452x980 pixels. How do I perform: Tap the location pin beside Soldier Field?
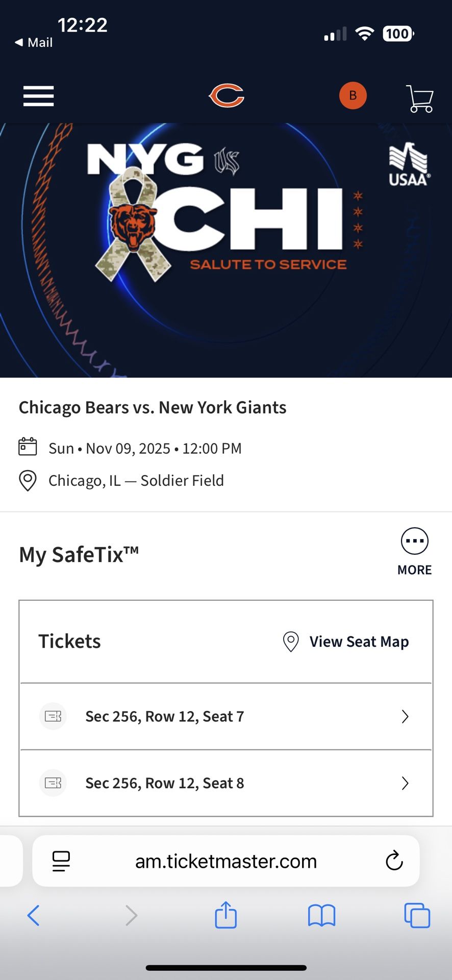[28, 480]
